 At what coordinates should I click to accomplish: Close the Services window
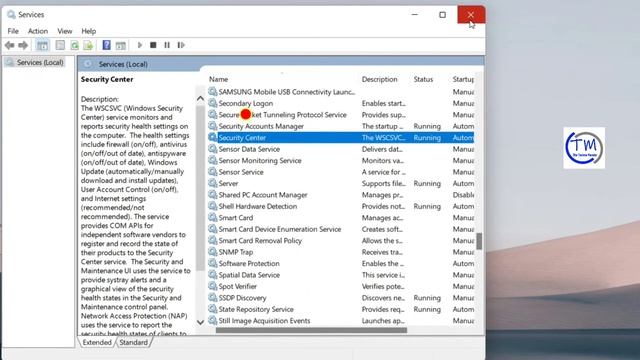tap(471, 15)
